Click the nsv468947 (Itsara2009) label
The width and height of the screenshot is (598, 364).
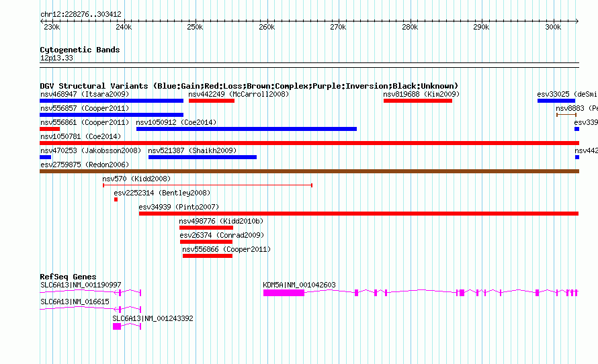pos(85,94)
